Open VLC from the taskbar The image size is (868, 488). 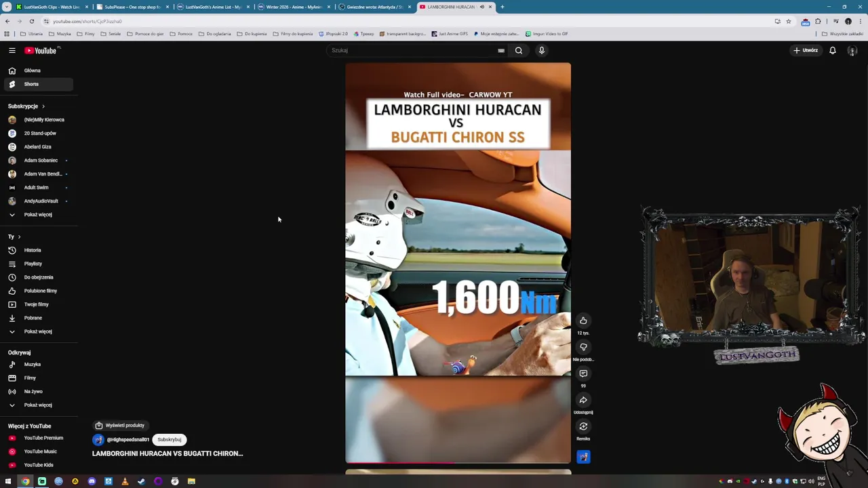125,481
